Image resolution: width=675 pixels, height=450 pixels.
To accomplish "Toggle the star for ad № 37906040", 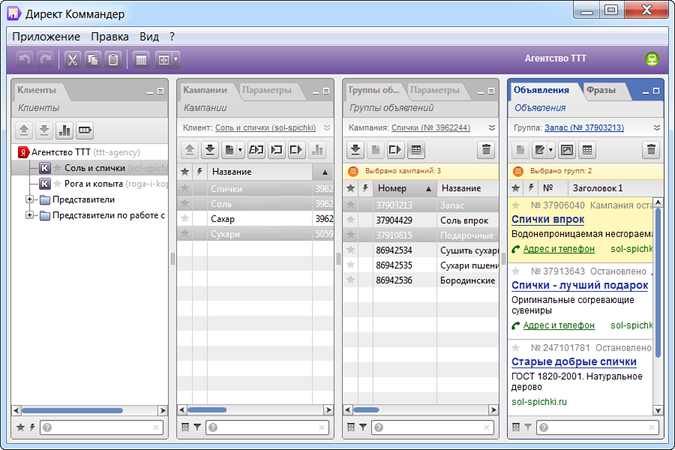I will [516, 205].
